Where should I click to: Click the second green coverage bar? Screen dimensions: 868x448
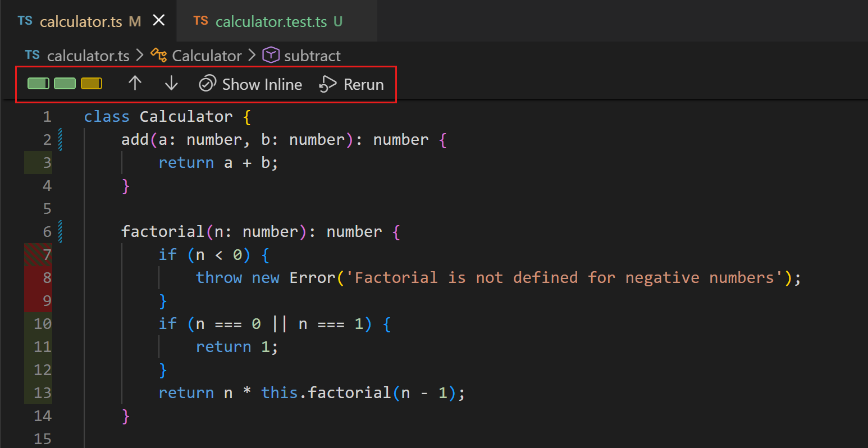(x=65, y=84)
